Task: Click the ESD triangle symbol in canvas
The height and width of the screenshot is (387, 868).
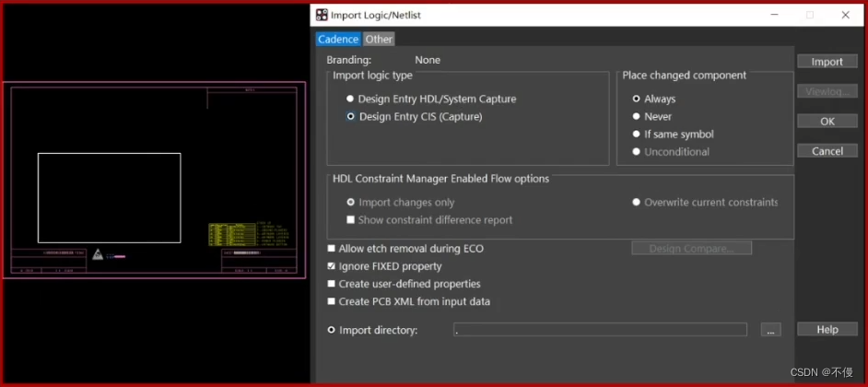Action: (x=98, y=254)
